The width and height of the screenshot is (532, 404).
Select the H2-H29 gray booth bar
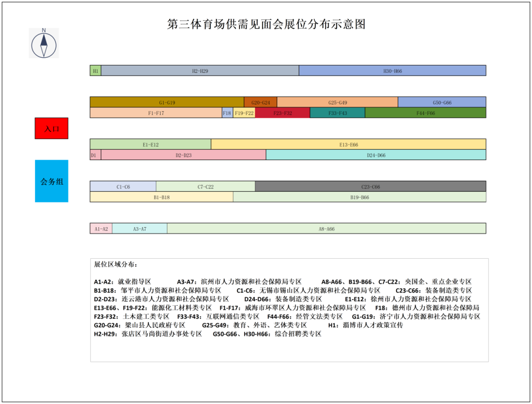tap(199, 71)
